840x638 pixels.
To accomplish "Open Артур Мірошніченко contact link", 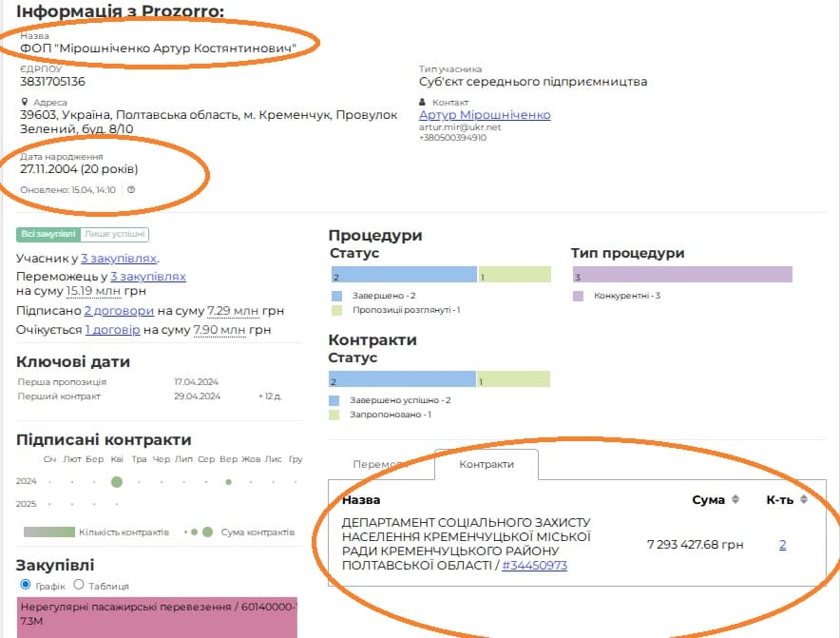I will (x=485, y=115).
